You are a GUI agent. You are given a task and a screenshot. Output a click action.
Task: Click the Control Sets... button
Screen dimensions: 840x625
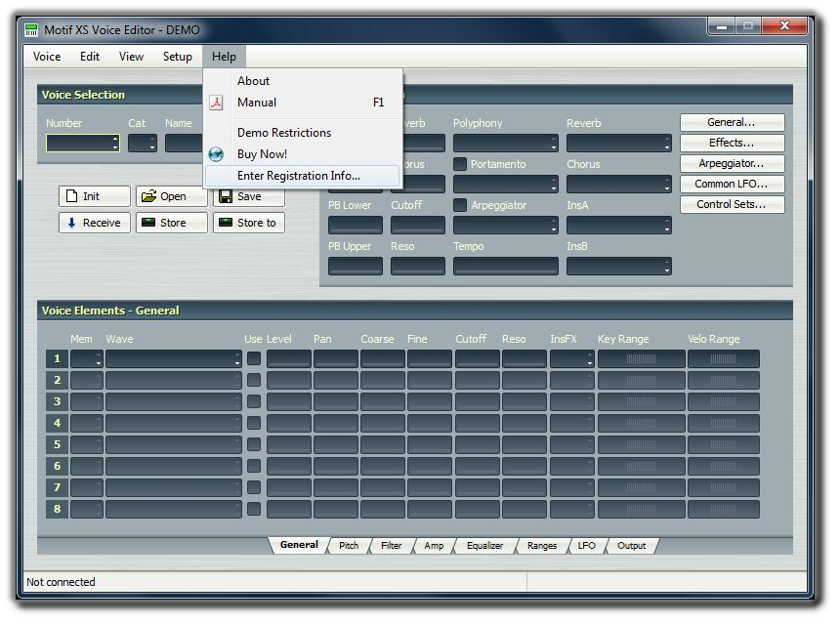pos(733,204)
